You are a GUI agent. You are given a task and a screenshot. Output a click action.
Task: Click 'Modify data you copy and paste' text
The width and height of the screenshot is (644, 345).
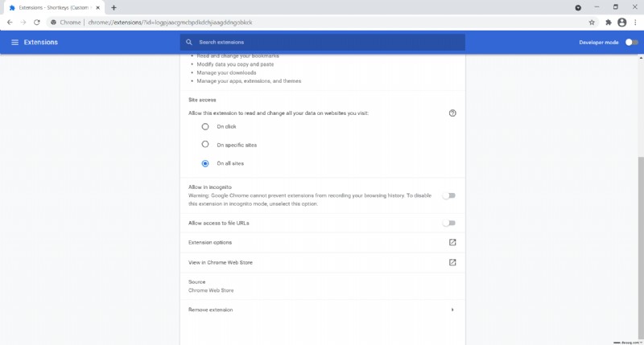[235, 64]
